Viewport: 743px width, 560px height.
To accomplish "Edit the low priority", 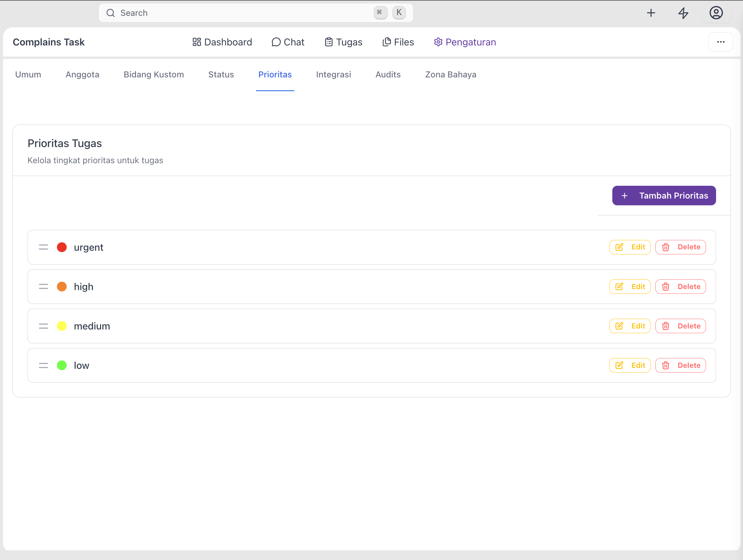I will click(x=629, y=365).
